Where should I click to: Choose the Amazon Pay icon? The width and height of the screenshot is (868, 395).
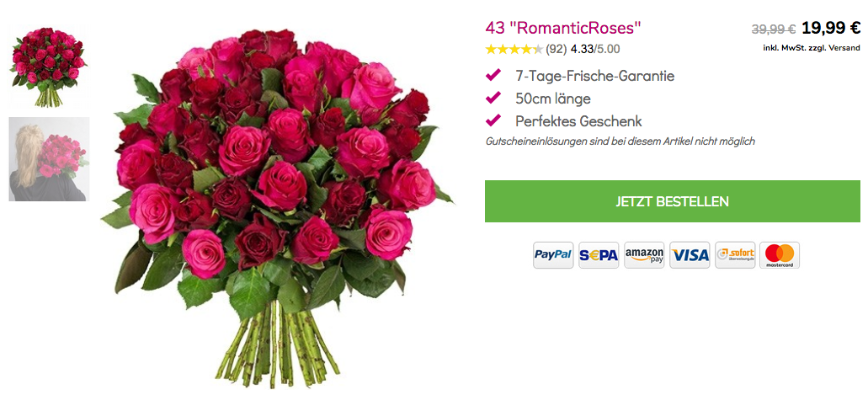point(644,255)
